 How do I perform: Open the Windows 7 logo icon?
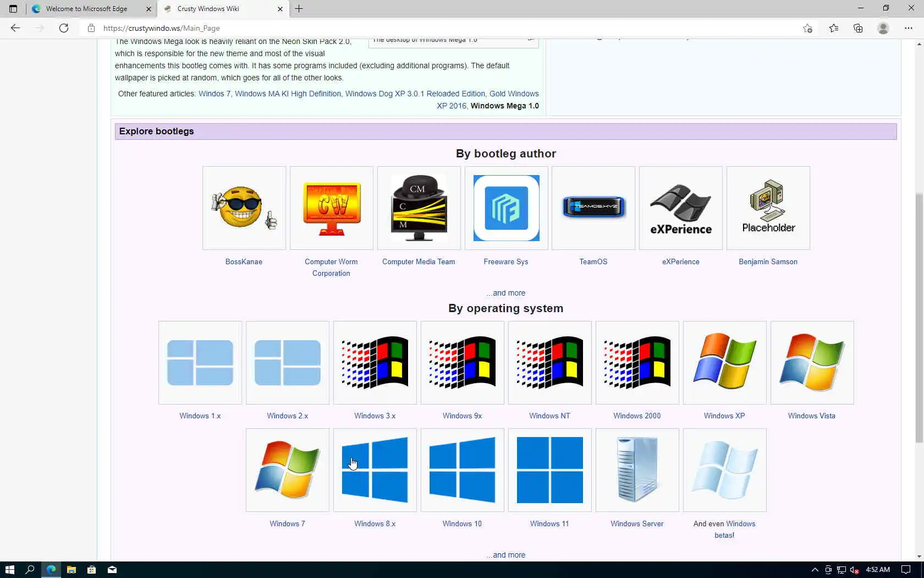point(288,470)
